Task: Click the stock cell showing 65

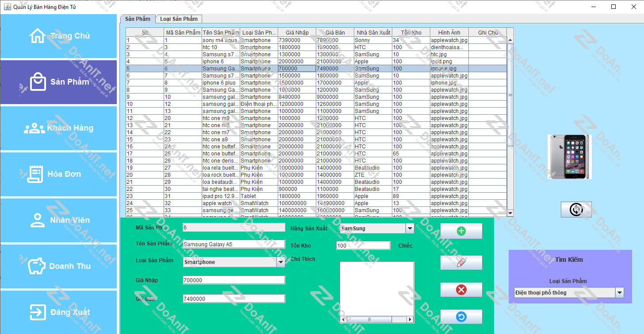Action: [411, 154]
